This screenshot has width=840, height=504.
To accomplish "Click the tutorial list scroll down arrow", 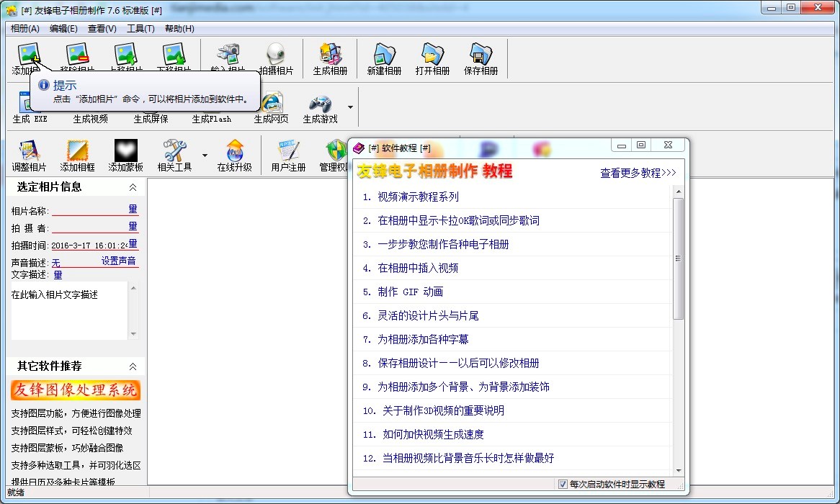I will pyautogui.click(x=678, y=471).
